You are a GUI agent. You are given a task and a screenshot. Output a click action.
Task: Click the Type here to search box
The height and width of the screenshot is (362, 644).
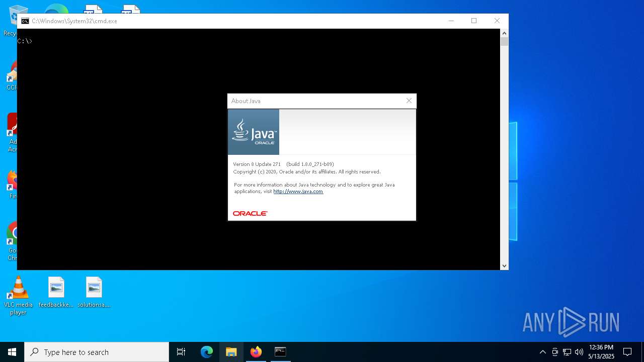click(x=97, y=352)
